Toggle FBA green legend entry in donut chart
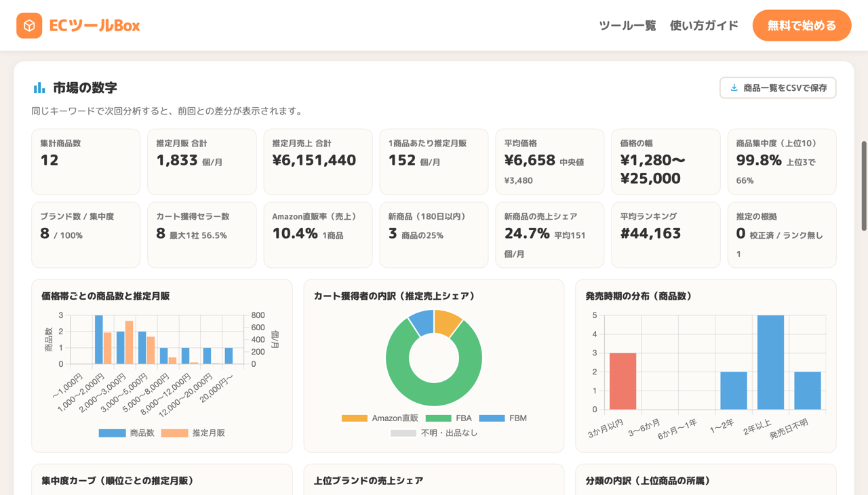The height and width of the screenshot is (495, 868). coord(448,418)
